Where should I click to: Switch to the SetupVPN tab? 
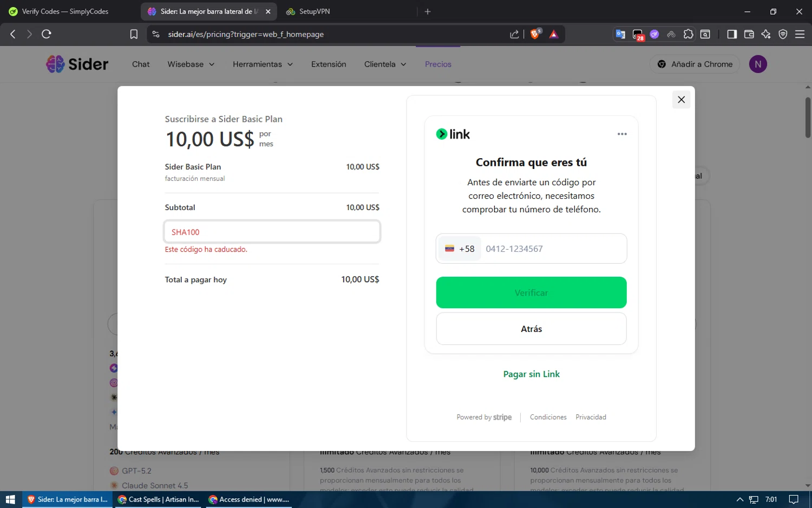(315, 11)
